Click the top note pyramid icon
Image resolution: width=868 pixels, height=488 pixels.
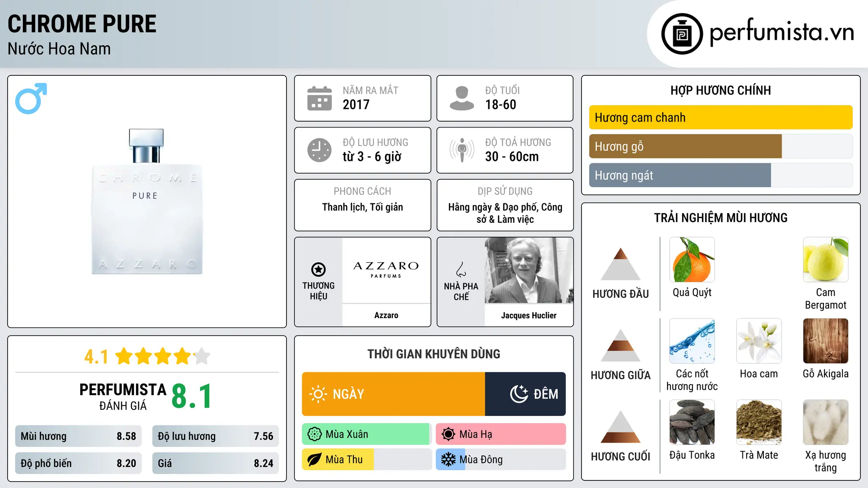coord(620,264)
